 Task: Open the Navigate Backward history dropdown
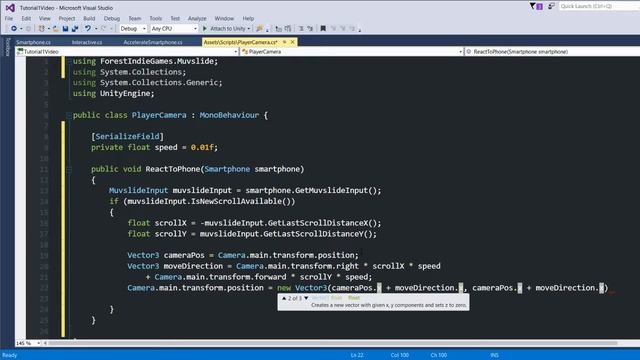pyautogui.click(x=21, y=29)
